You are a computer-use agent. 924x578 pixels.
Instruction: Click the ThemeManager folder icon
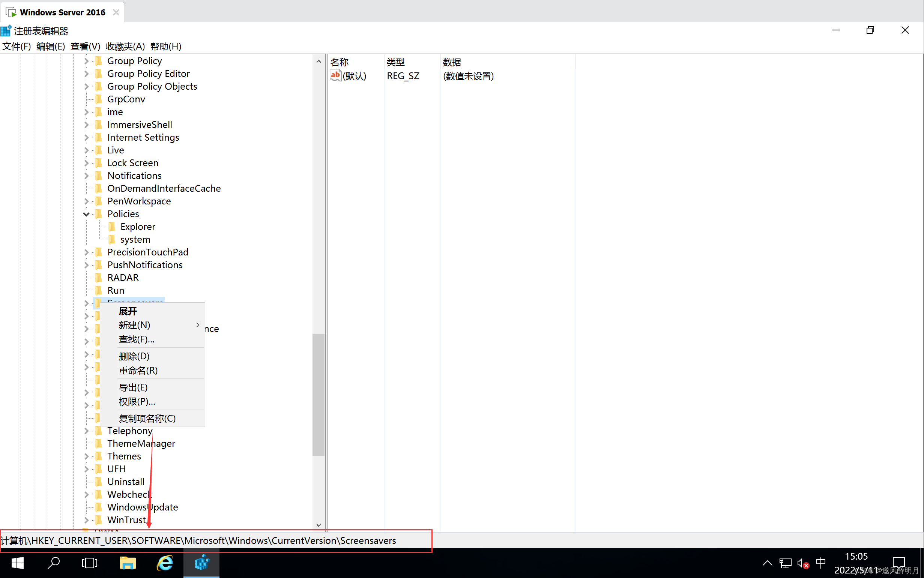click(99, 443)
